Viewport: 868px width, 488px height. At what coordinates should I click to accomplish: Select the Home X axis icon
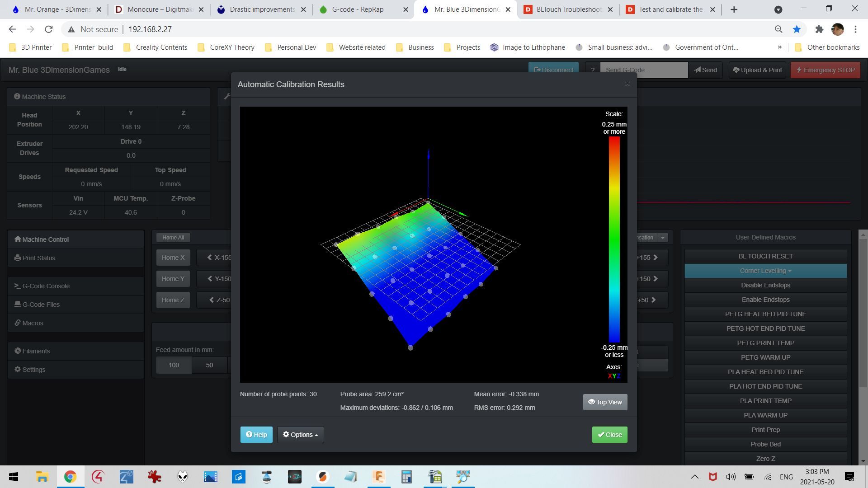tap(173, 258)
